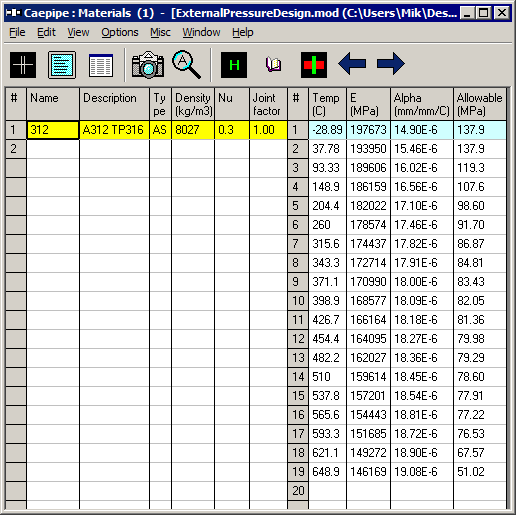
Task: Go to previous item with left arrow
Action: (x=352, y=63)
